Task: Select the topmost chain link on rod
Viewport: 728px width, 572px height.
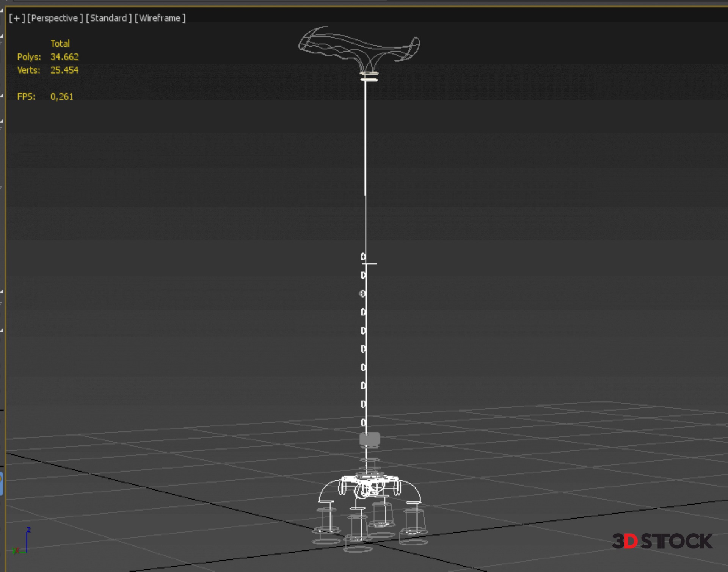Action: pyautogui.click(x=363, y=257)
